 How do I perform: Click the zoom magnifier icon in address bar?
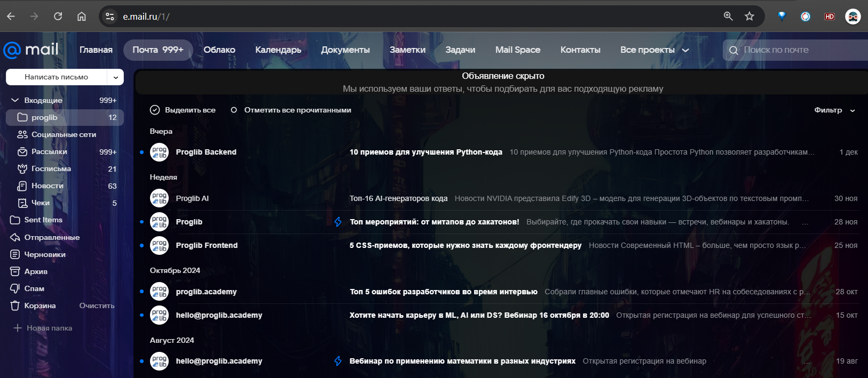(728, 17)
